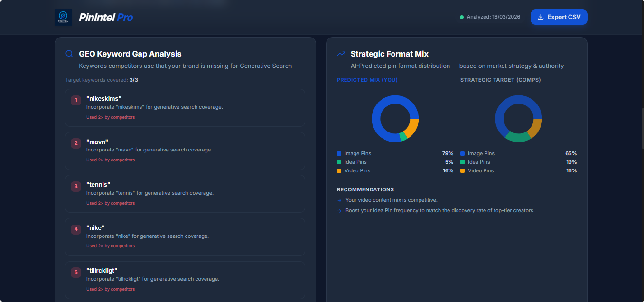Viewport: 644px width, 302px height.
Task: Click green Idea Pins swatch in Strategic Target legend
Action: coord(462,162)
